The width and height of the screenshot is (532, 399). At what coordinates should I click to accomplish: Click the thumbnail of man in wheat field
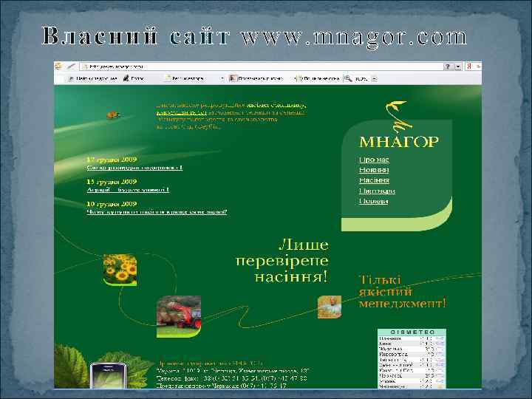tap(330, 307)
